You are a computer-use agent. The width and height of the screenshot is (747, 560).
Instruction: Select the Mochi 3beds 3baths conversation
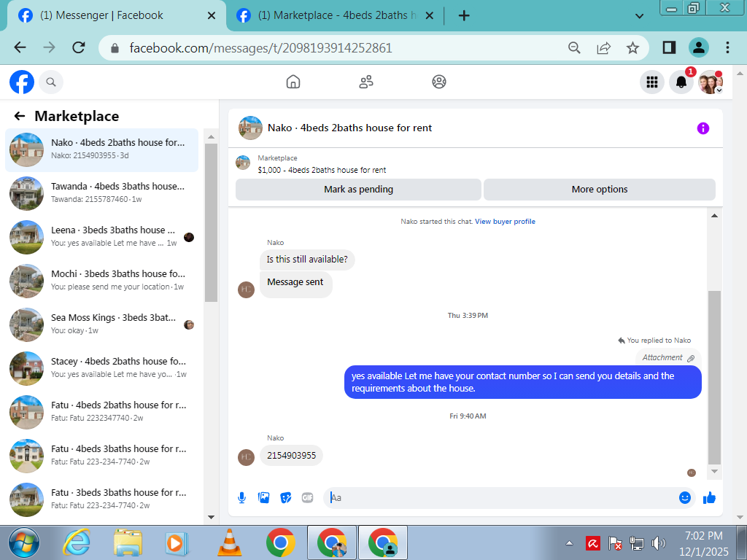[x=101, y=281]
